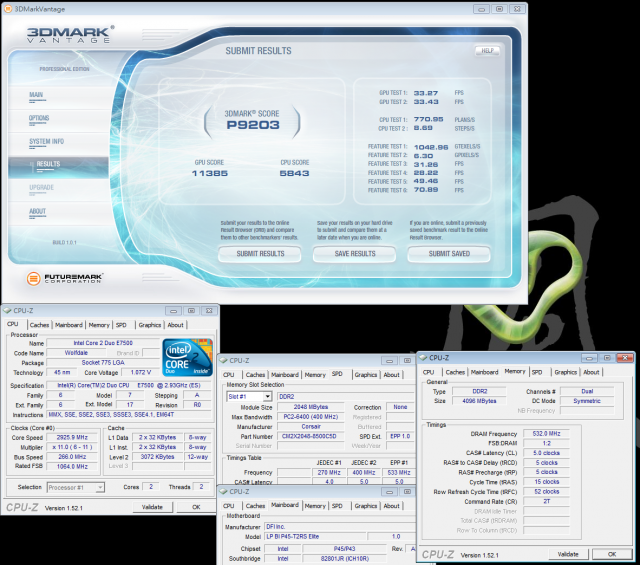
Task: Click OK in CPU-Z CPU window
Action: coord(196,507)
